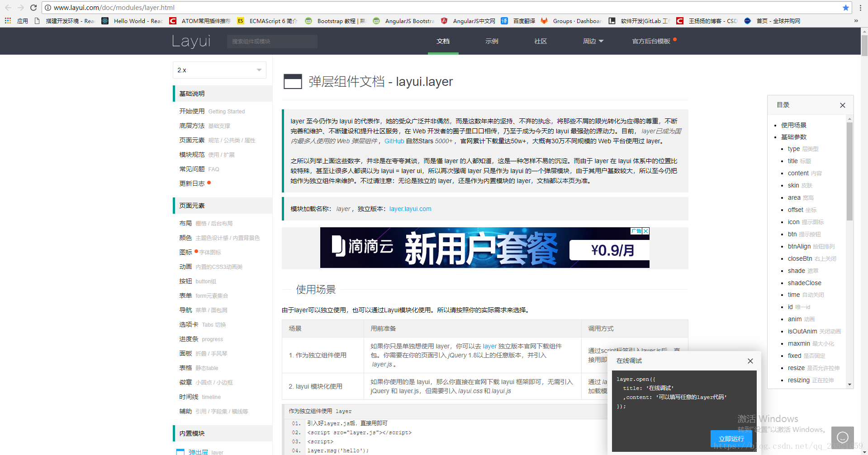The image size is (868, 455).
Task: Reload the page with refresh icon
Action: [33, 8]
